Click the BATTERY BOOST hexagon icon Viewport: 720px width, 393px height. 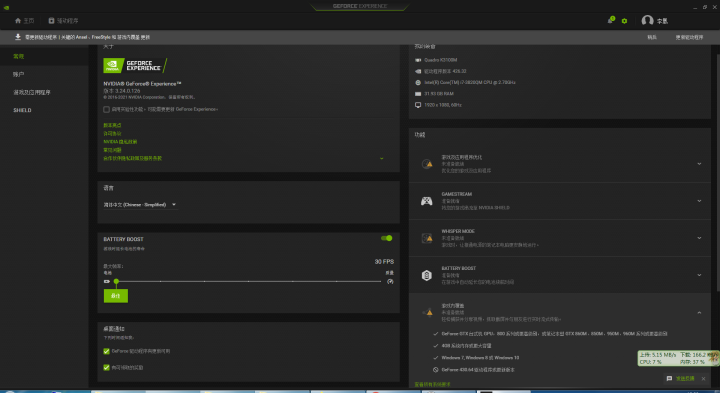[x=427, y=275]
